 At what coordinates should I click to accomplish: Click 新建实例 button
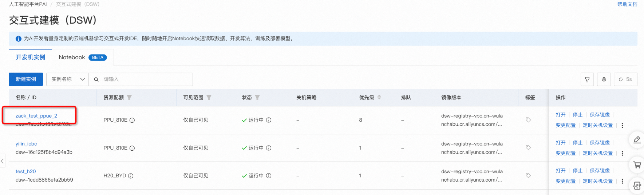click(26, 79)
